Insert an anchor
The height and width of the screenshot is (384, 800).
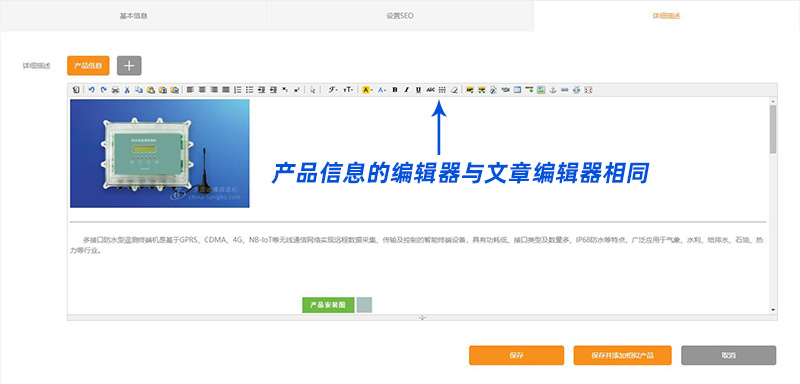coord(553,90)
